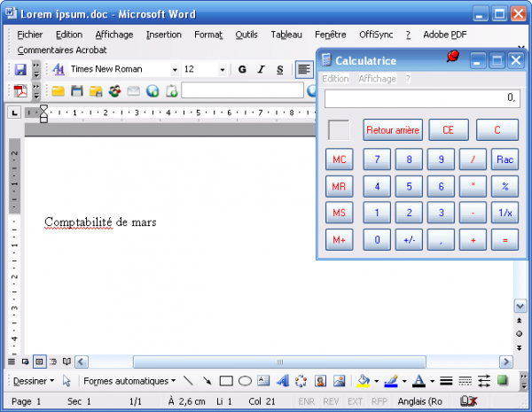Insert WordArt from drawing toolbar
Screen dimensions: 532x412
[x=282, y=381]
